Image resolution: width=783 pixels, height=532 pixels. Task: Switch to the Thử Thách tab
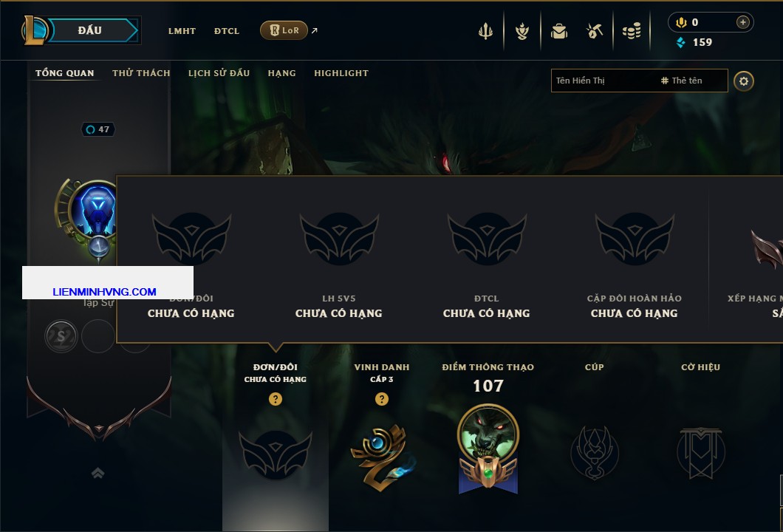[141, 73]
